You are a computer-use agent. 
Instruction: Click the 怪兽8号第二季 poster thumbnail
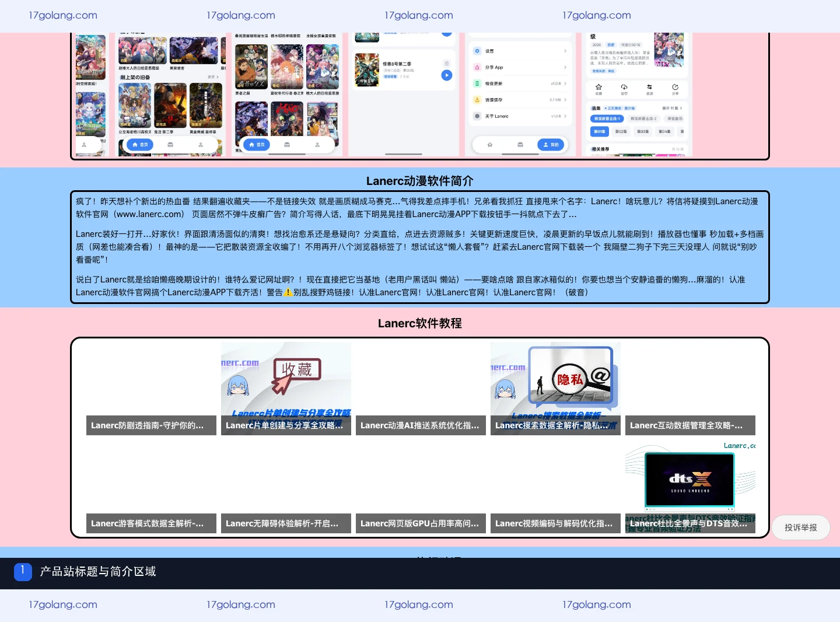367,70
